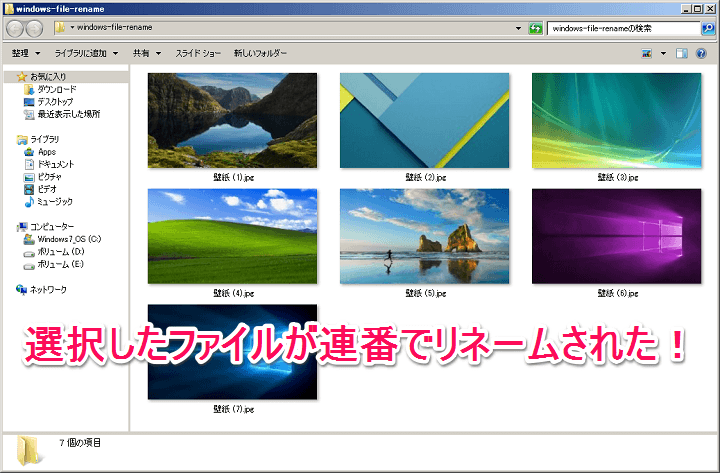The height and width of the screenshot is (473, 720).
Task: Click the Videos library icon
Action: pyautogui.click(x=29, y=189)
